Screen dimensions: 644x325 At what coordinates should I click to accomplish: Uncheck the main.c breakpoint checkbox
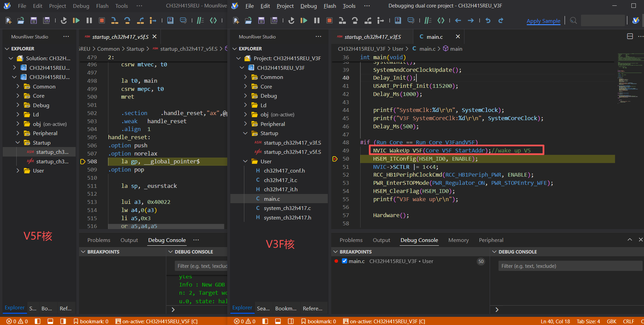(x=344, y=261)
